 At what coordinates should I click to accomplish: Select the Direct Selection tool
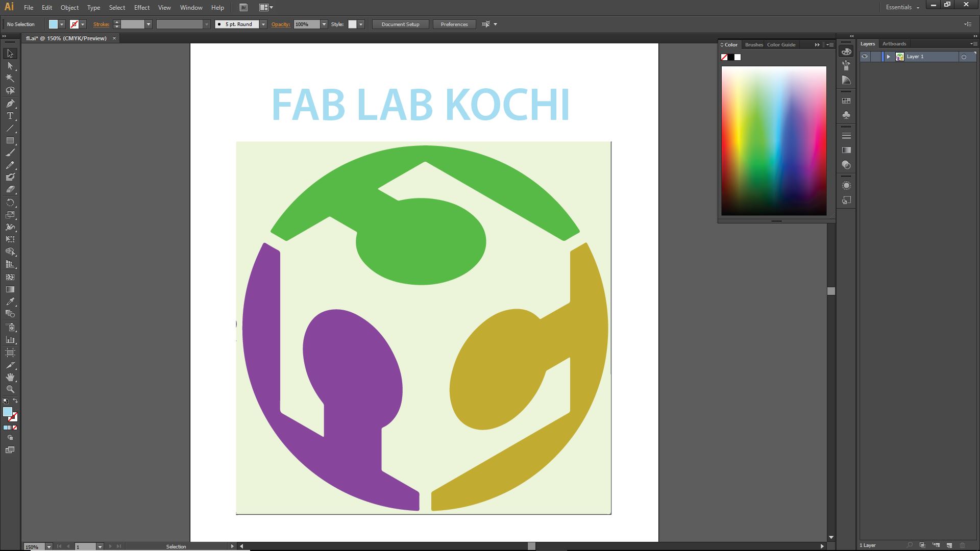pos(10,66)
